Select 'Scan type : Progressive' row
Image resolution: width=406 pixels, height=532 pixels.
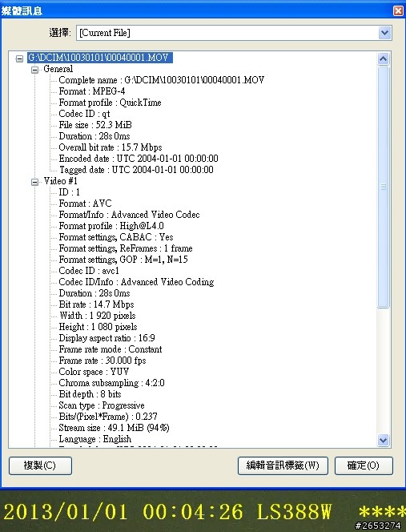[x=102, y=405]
